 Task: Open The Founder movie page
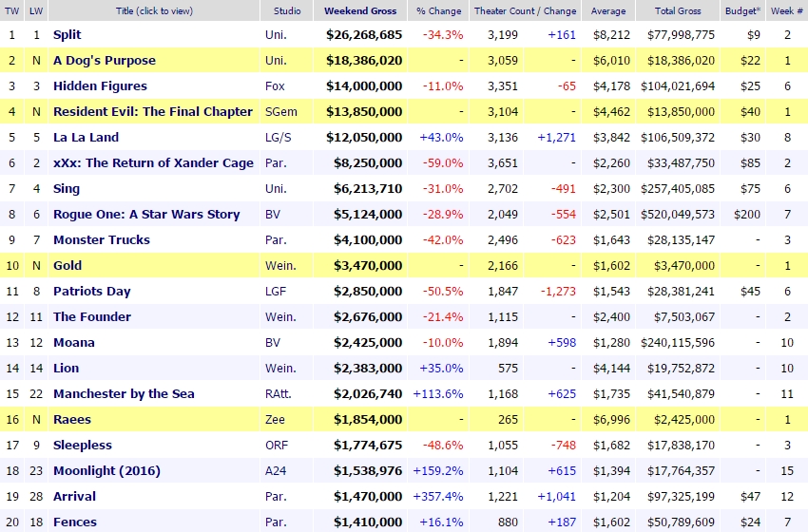[91, 316]
